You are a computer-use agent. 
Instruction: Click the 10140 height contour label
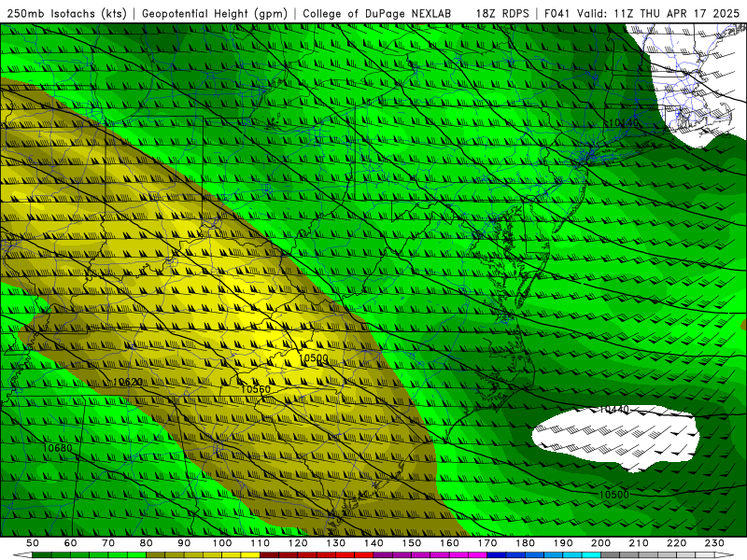tap(624, 123)
